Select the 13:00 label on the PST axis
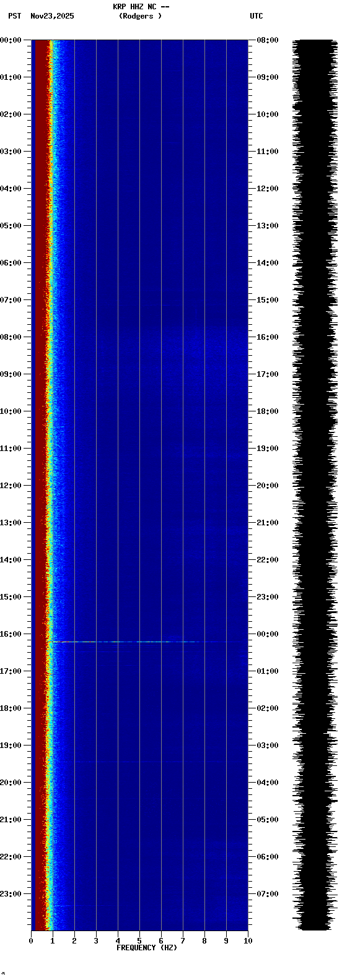This screenshot has width=342, height=980. point(11,523)
